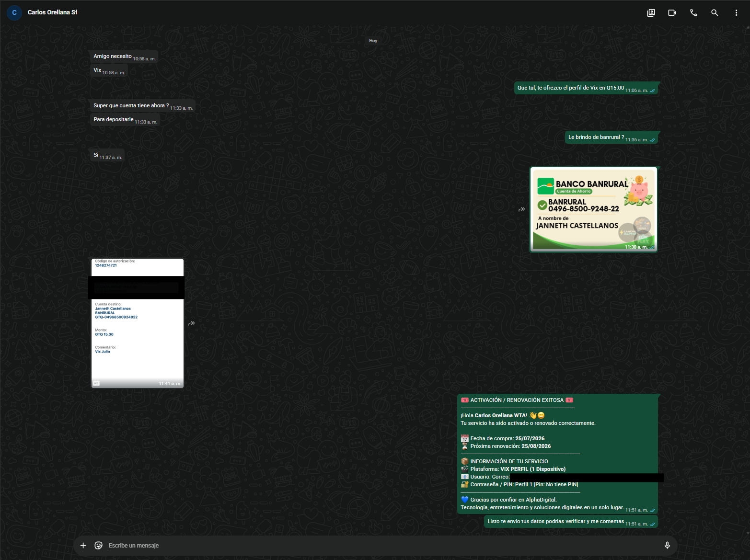Search within this conversation
This screenshot has height=560, width=750.
(715, 13)
